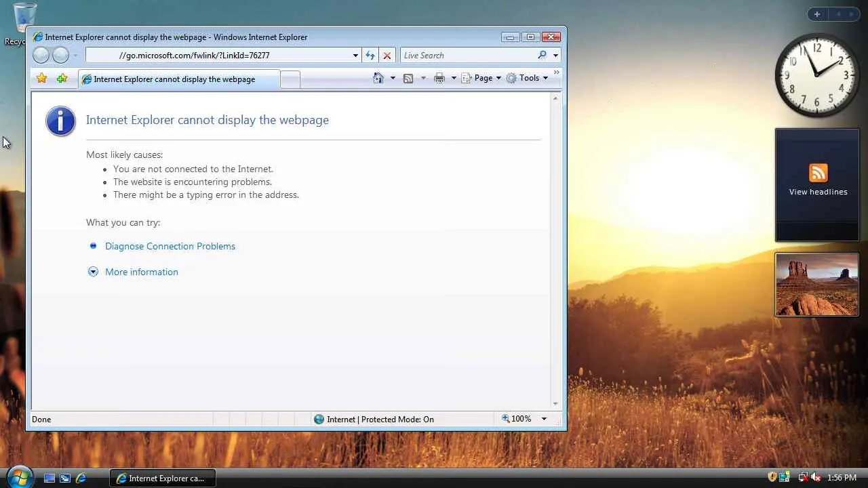868x488 pixels.
Task: Click the red Stop loading icon
Action: [x=387, y=56]
